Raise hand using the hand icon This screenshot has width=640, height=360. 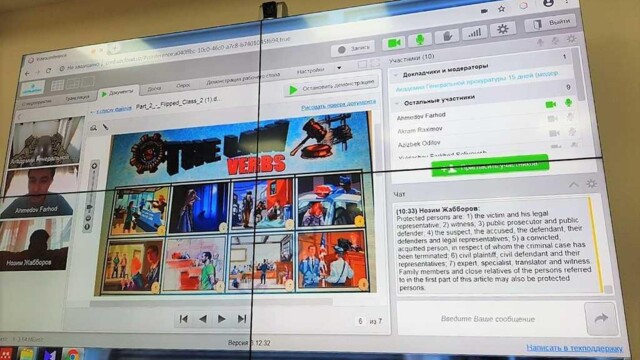447,37
